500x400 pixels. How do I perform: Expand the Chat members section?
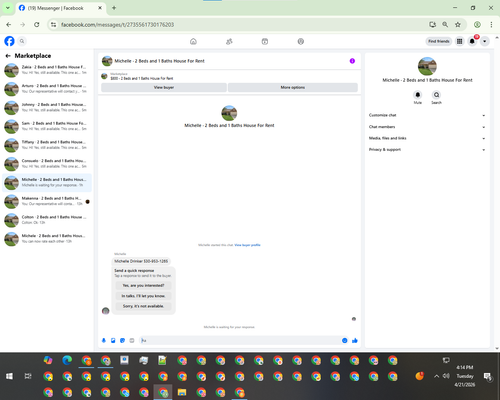[427, 127]
